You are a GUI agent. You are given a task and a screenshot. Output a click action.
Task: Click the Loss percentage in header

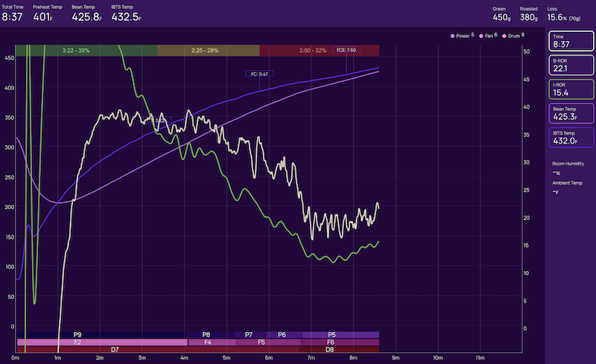[557, 15]
